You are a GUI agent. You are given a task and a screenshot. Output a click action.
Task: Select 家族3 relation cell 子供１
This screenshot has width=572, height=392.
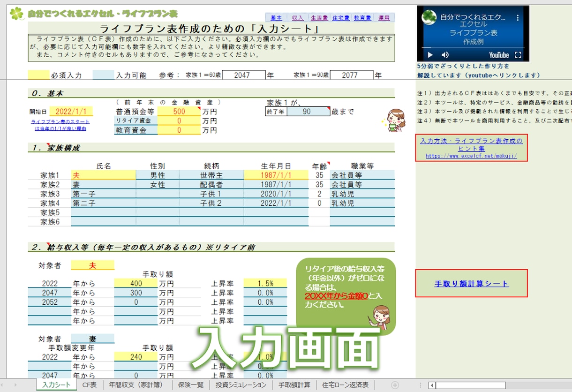211,194
